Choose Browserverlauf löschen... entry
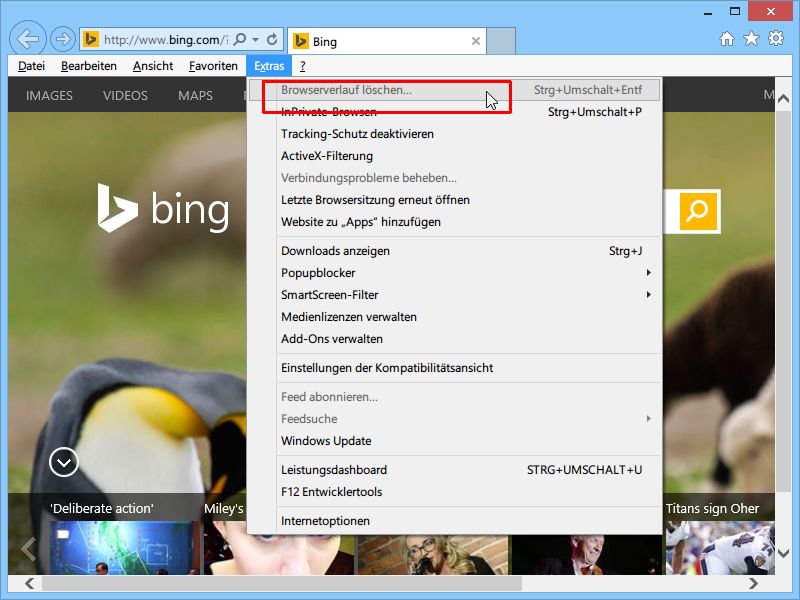The image size is (800, 600). (454, 90)
